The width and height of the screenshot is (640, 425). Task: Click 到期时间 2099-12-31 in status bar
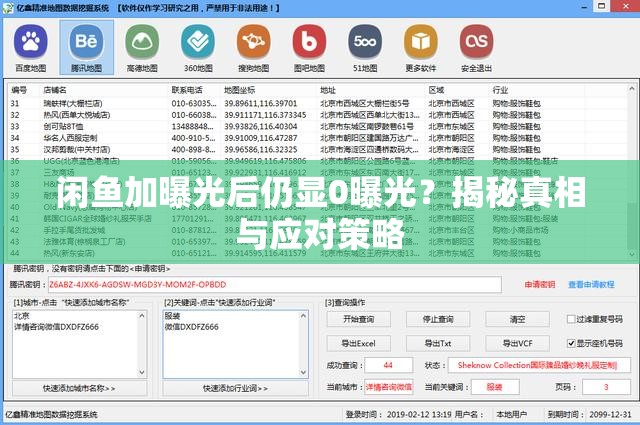pyautogui.click(x=589, y=414)
